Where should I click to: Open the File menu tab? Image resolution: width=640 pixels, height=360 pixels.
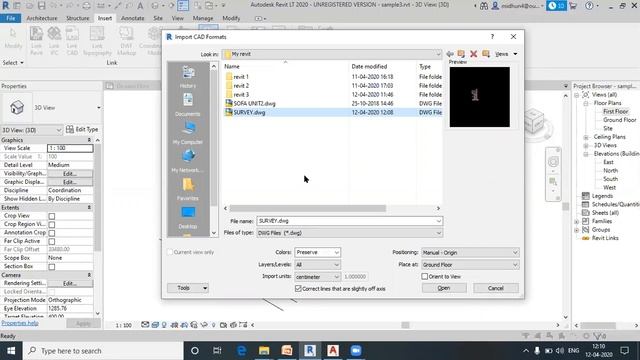pyautogui.click(x=11, y=18)
